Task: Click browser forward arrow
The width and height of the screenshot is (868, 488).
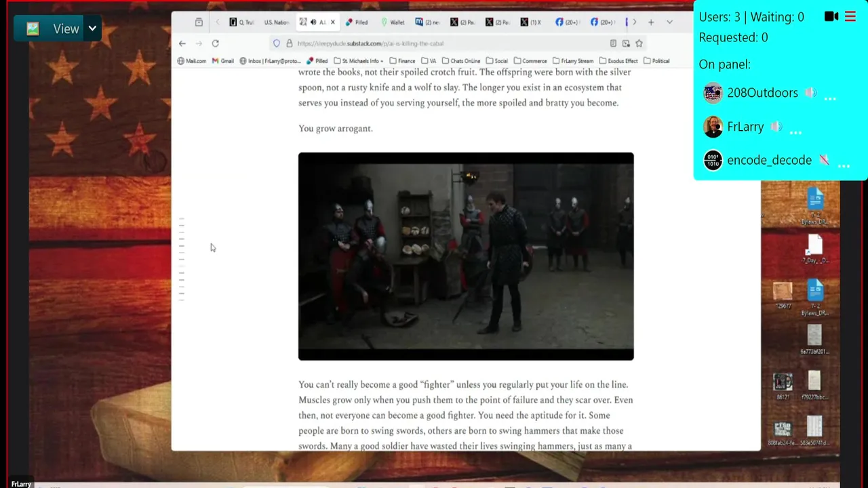Action: pyautogui.click(x=199, y=43)
